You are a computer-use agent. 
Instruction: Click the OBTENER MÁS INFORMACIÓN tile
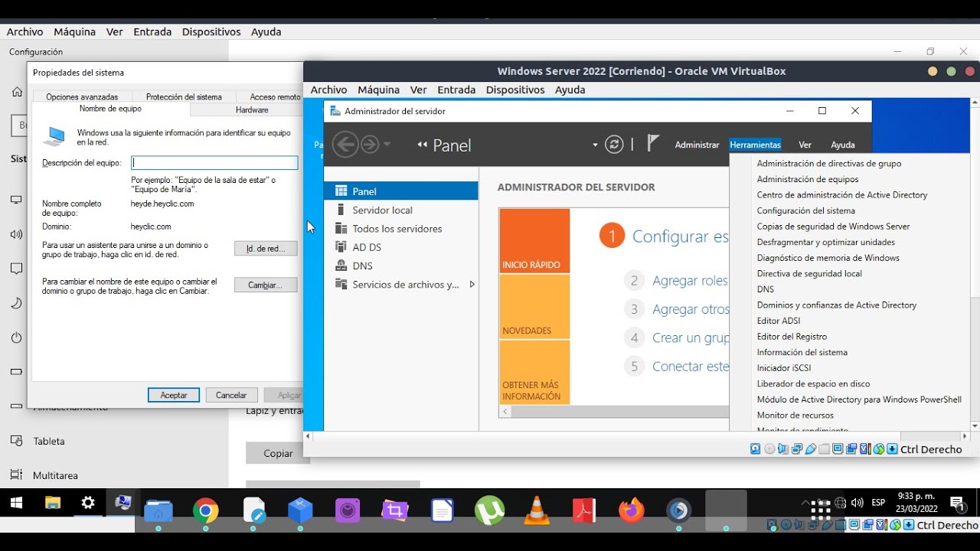534,373
